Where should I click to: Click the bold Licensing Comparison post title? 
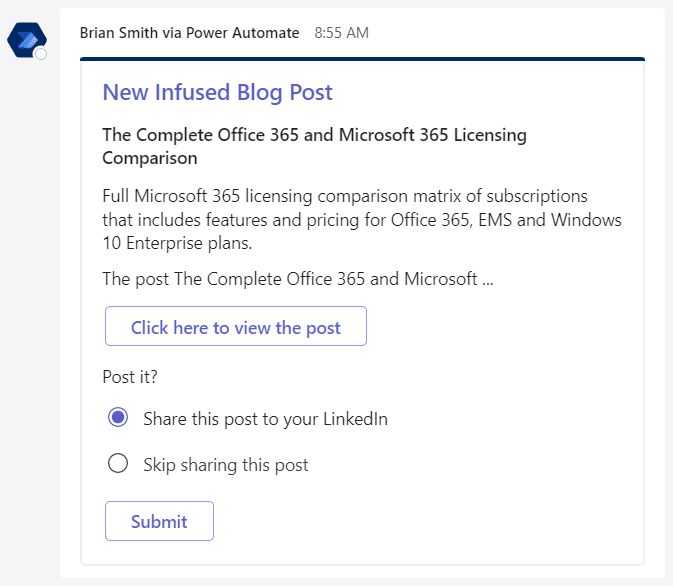click(314, 146)
